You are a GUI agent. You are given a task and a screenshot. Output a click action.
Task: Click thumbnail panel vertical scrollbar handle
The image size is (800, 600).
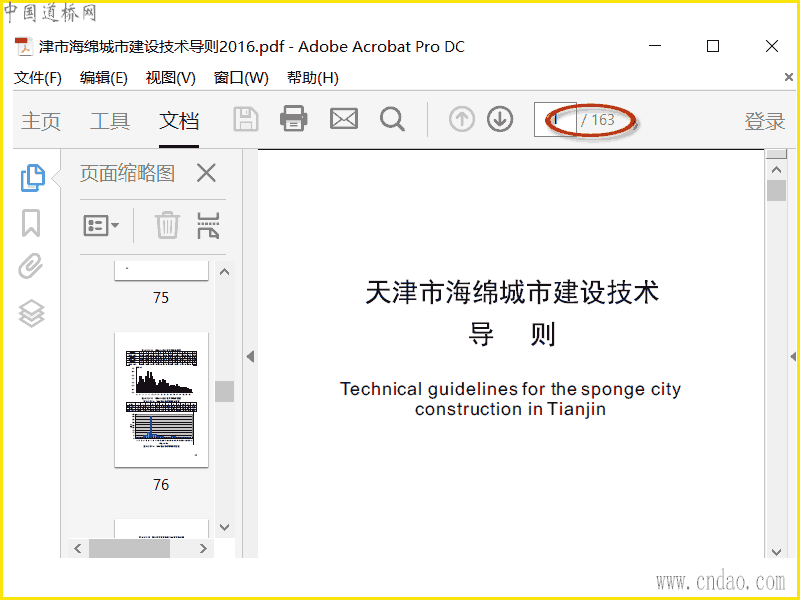[224, 391]
